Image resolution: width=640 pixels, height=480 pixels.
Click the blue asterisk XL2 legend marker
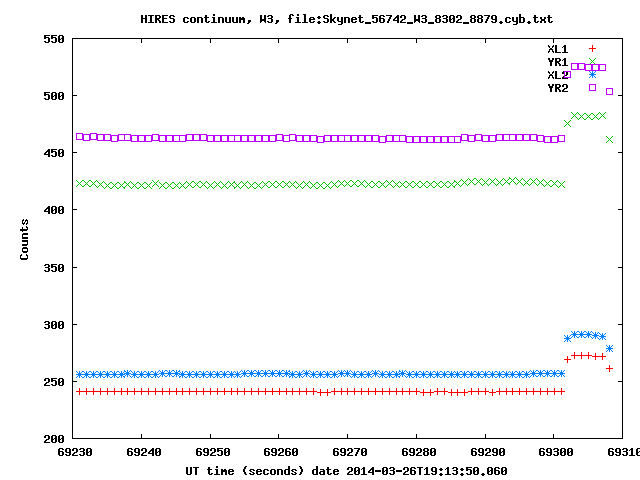(x=592, y=75)
